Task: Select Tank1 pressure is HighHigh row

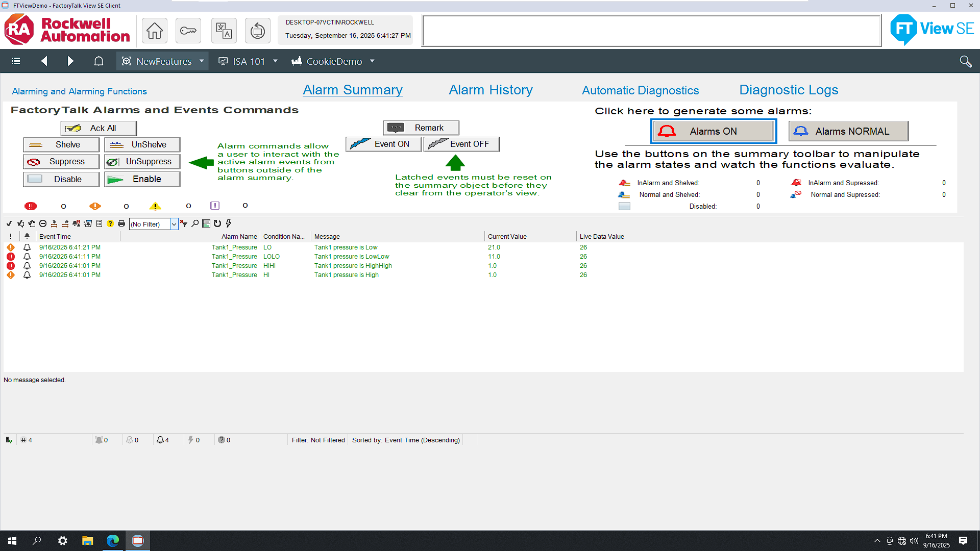Action: click(x=483, y=266)
